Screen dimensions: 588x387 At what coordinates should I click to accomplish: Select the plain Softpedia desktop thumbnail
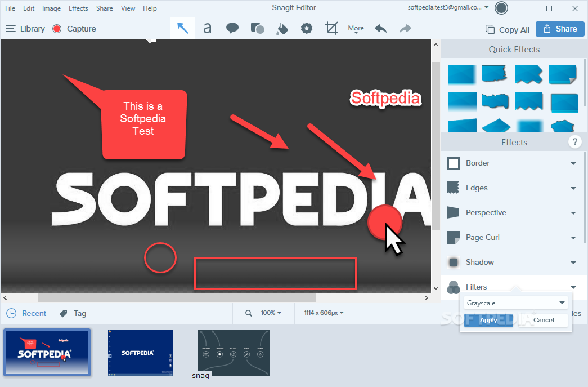[140, 353]
